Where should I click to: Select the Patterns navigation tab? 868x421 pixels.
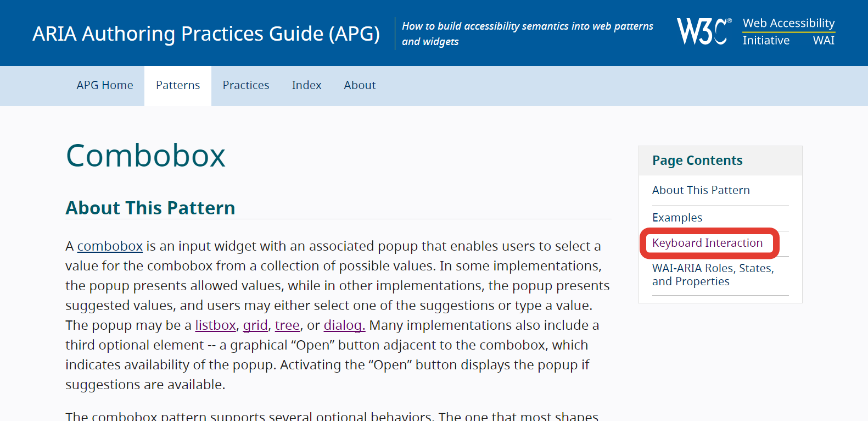178,85
